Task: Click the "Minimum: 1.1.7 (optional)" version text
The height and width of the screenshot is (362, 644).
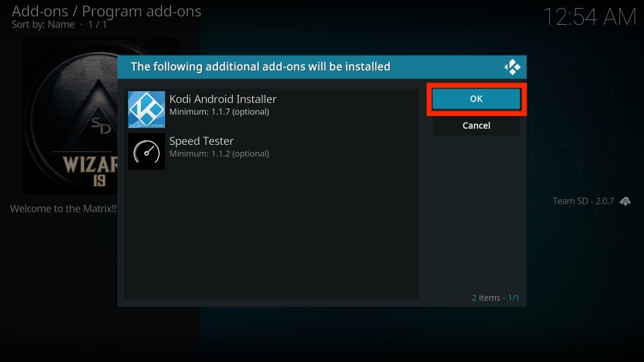Action: (x=219, y=112)
